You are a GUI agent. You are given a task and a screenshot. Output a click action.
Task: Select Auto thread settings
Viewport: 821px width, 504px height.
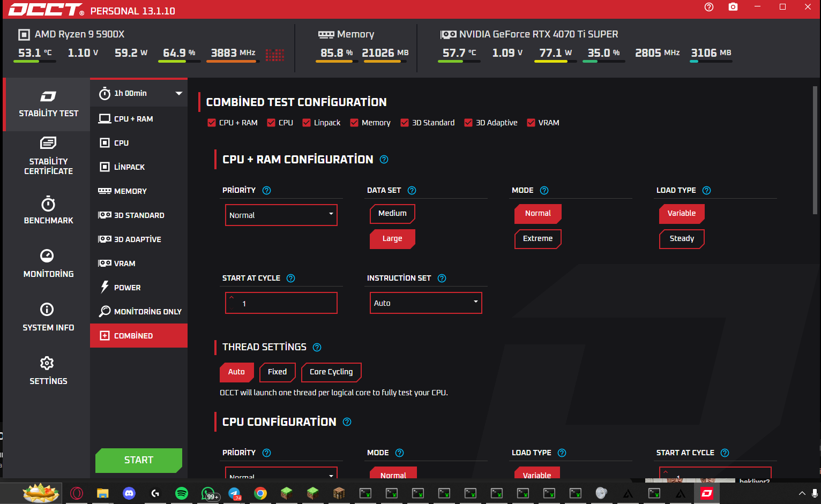click(x=236, y=372)
